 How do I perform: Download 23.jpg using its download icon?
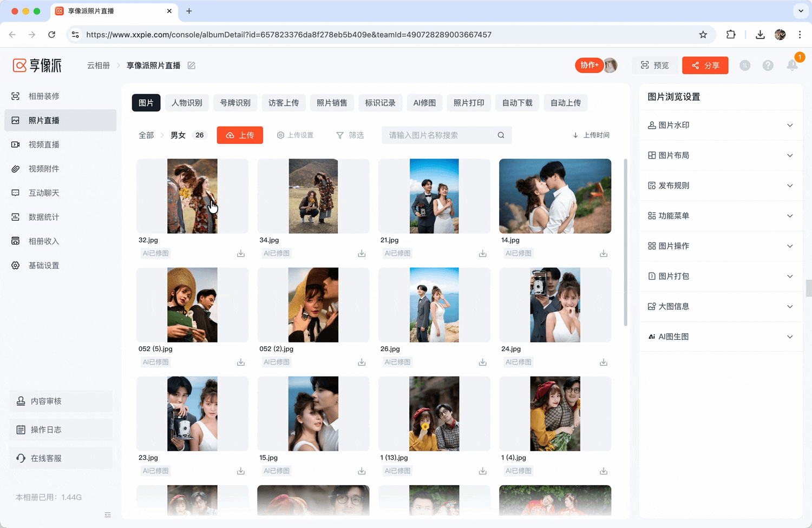pyautogui.click(x=241, y=471)
